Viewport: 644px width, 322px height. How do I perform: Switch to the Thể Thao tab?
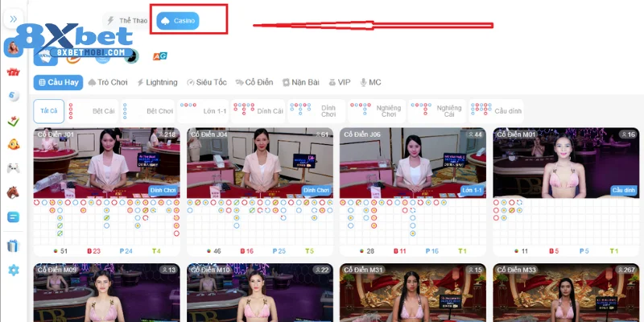coord(127,21)
